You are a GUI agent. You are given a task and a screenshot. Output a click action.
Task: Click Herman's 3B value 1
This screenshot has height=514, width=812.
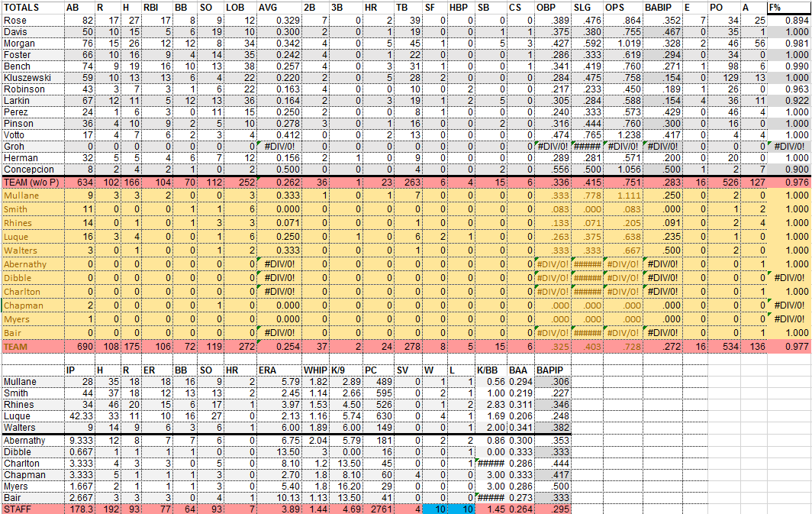[x=345, y=157]
